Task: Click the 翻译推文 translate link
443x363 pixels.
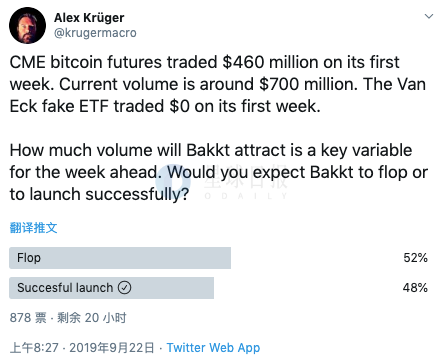Action: [x=33, y=228]
